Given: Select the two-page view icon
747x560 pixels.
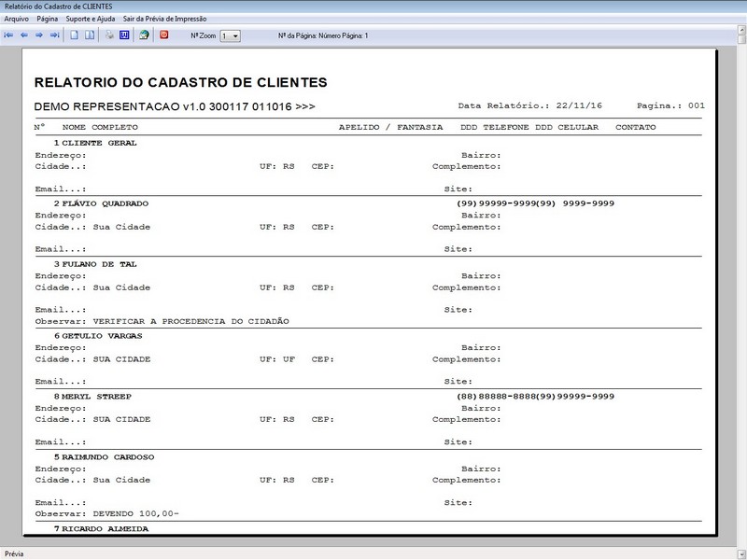Looking at the screenshot, I should pyautogui.click(x=90, y=35).
